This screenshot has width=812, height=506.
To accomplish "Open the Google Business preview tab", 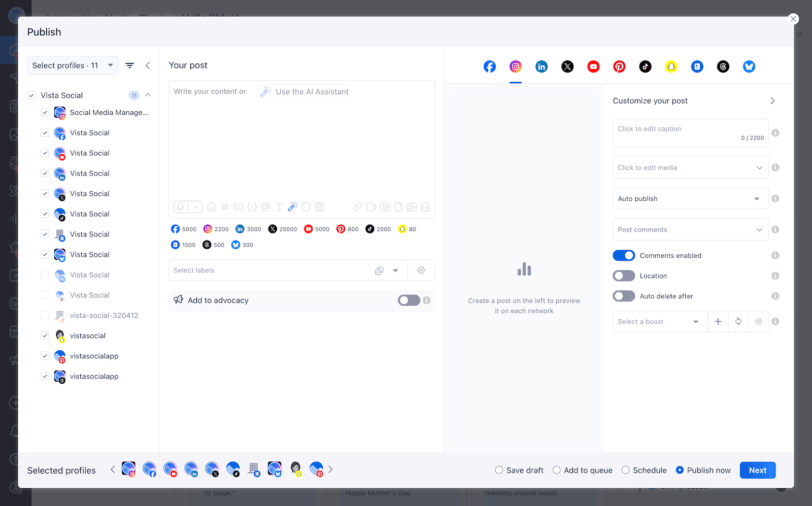I will [x=697, y=66].
